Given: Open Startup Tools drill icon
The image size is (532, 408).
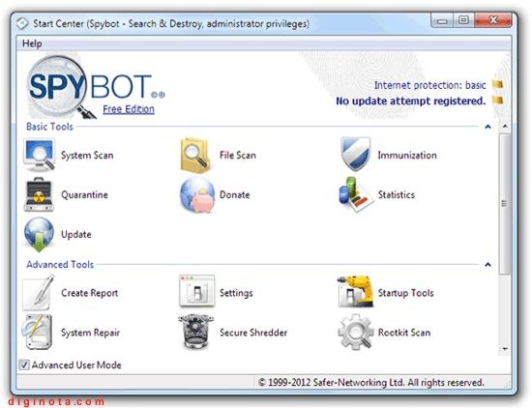Looking at the screenshot, I should pos(356,292).
